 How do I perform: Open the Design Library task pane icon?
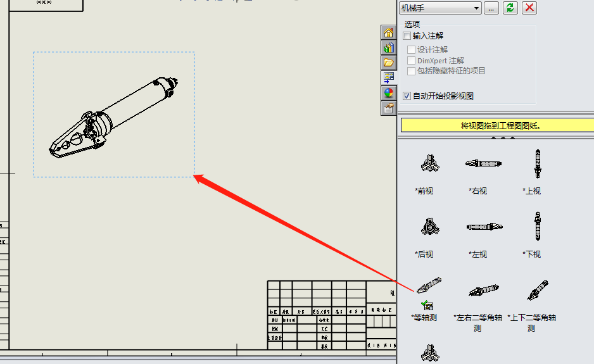pyautogui.click(x=388, y=47)
